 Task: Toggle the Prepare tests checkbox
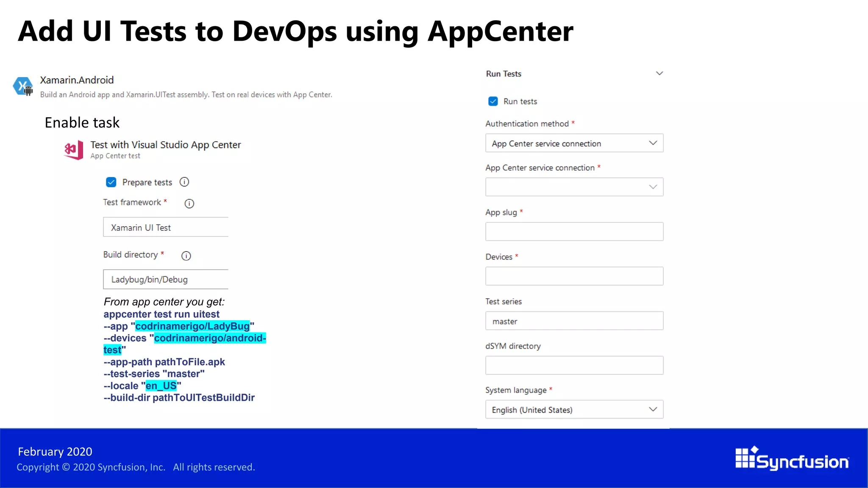pos(111,182)
